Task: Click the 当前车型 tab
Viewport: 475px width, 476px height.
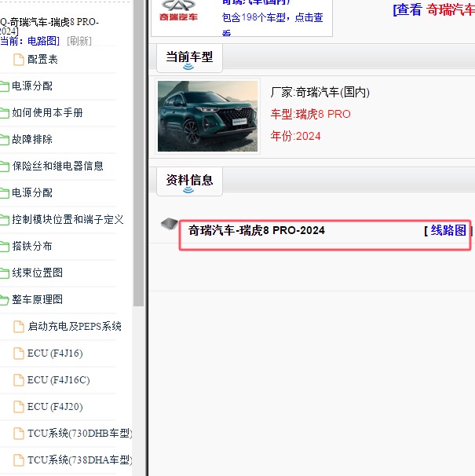Action: [x=189, y=58]
